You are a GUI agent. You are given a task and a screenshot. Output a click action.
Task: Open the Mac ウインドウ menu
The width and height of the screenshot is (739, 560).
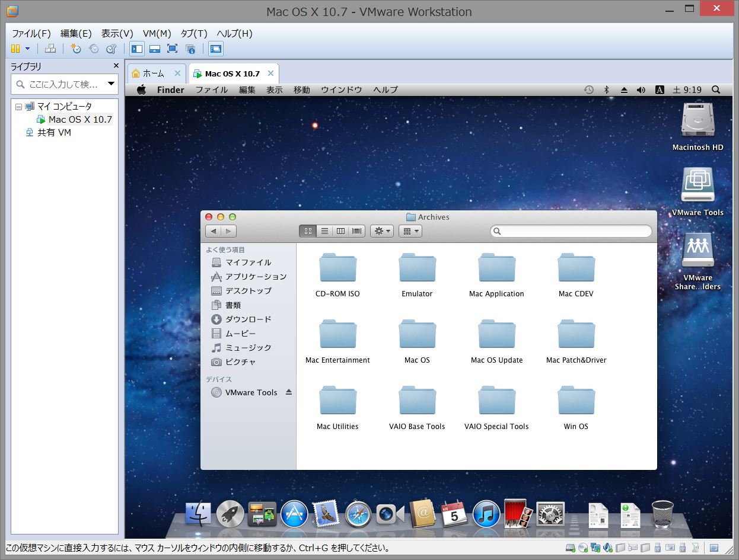coord(341,90)
